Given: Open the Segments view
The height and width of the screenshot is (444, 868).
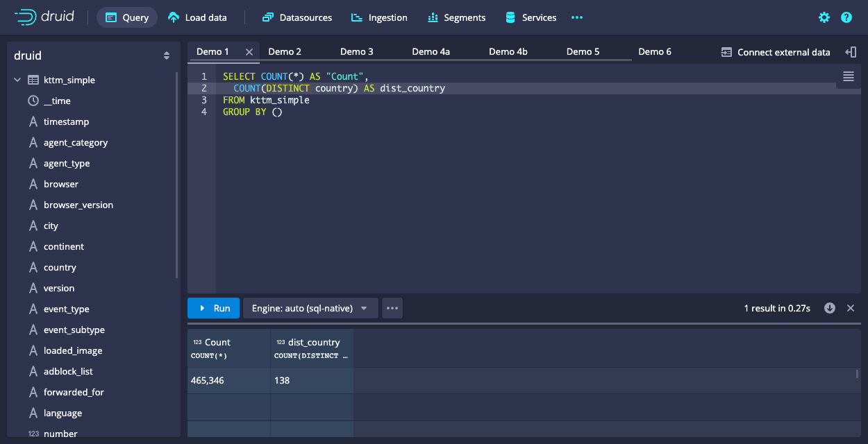Looking at the screenshot, I should (456, 17).
